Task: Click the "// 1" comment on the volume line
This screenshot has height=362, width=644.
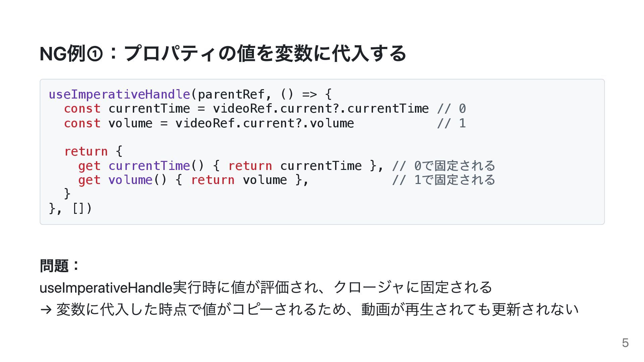Action: coord(451,123)
